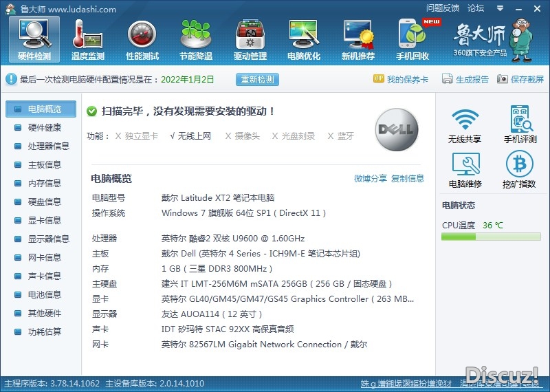Click the CPU temperature progress bar
The image size is (550, 392).
tap(491, 237)
